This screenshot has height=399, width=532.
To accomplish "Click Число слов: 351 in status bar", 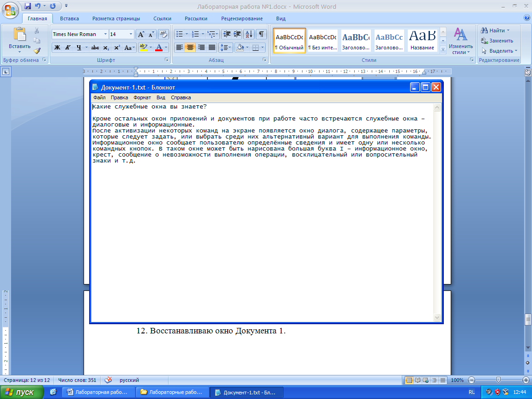I will (77, 380).
